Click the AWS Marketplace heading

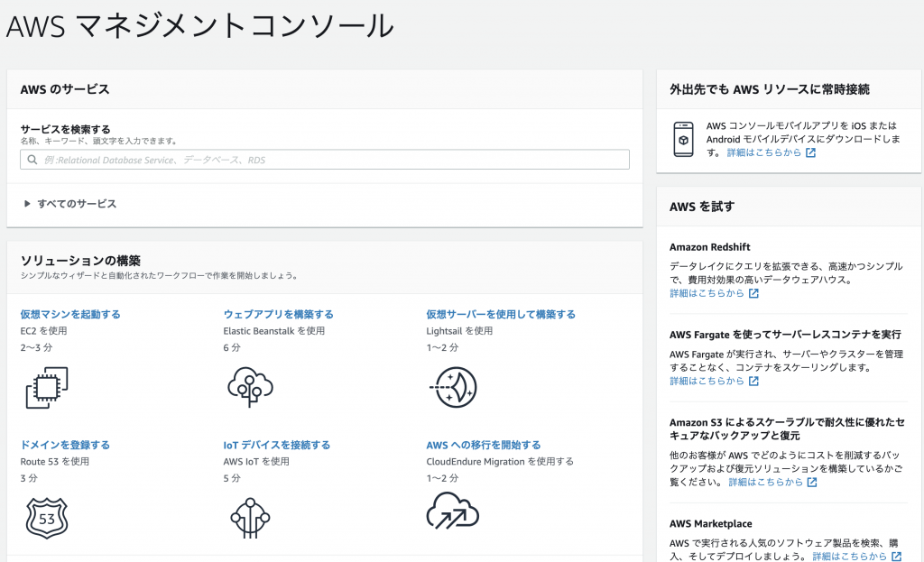coord(711,524)
